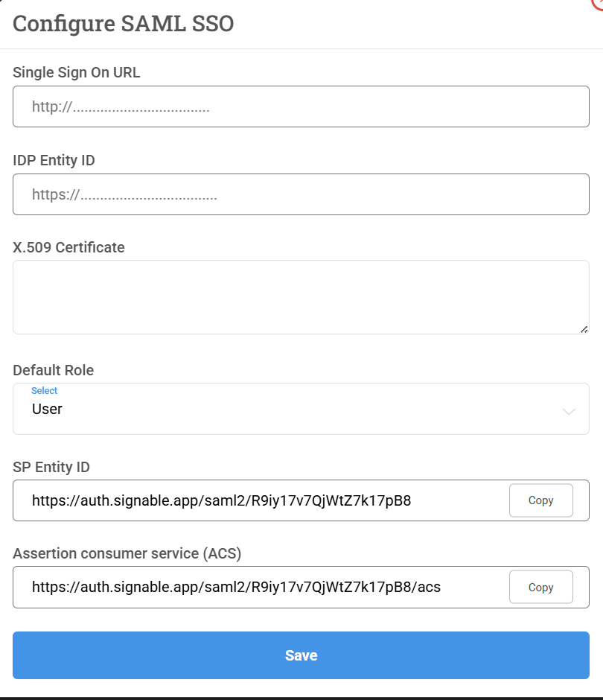Focus the IDP Entity ID text box

click(x=301, y=194)
